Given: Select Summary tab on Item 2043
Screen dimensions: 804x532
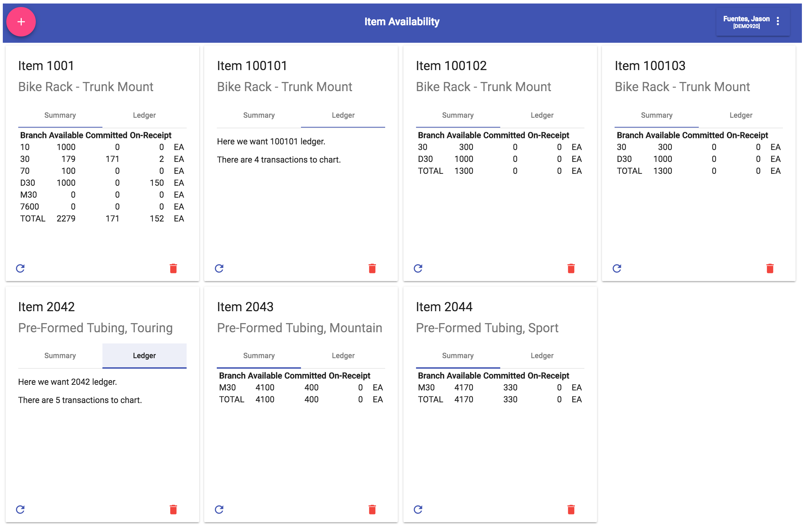Looking at the screenshot, I should click(x=259, y=356).
